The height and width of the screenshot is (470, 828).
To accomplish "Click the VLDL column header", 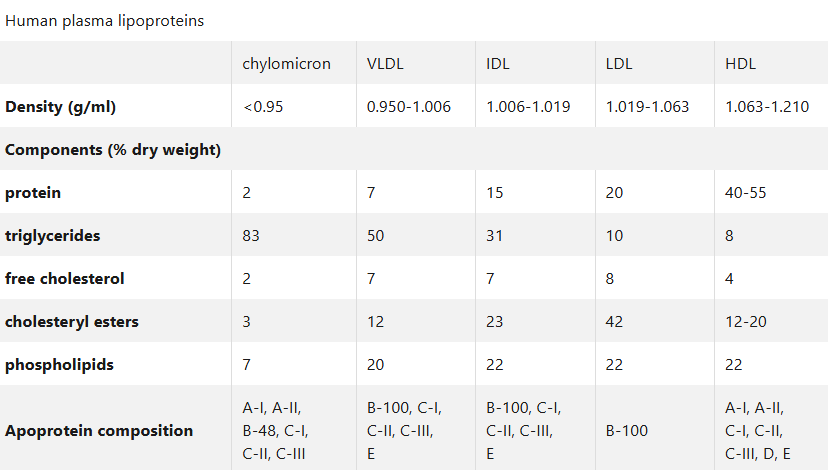I will [385, 64].
